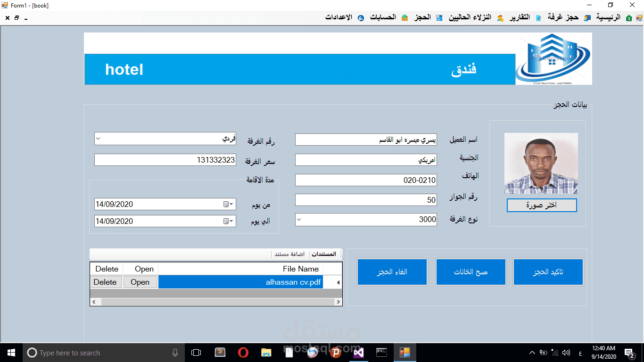Click the orange P app taskbar icon
The image size is (644, 362).
(x=336, y=353)
